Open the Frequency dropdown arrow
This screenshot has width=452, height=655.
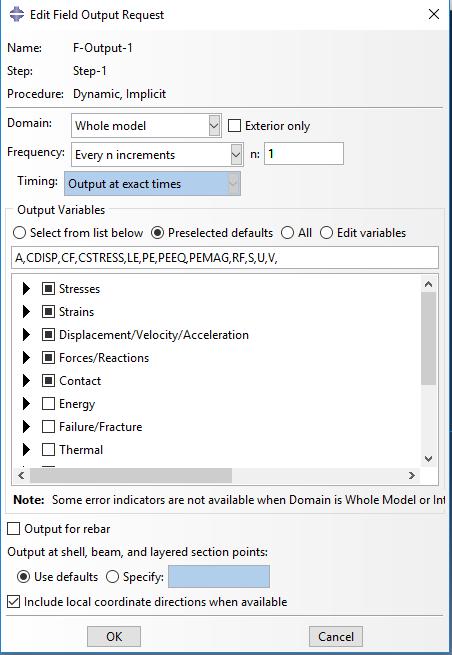(x=236, y=155)
